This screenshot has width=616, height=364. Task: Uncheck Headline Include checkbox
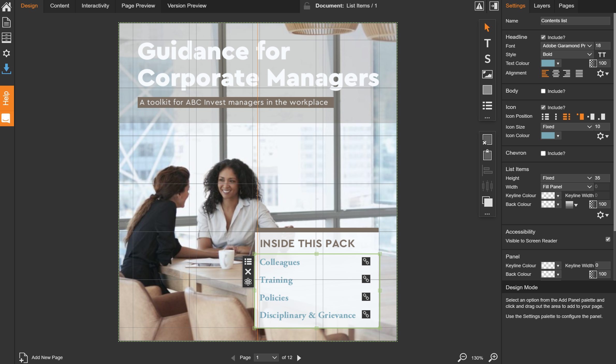point(543,37)
